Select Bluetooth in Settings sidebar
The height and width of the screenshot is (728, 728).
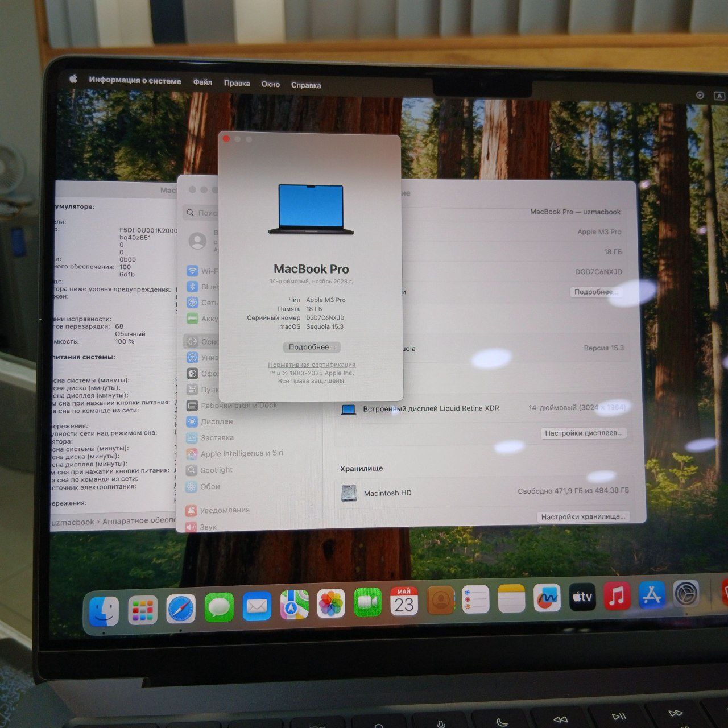[x=202, y=287]
